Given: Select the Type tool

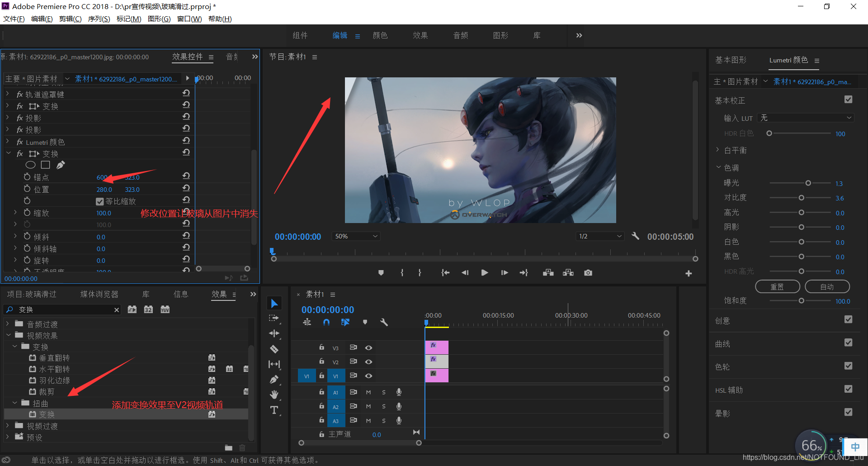Looking at the screenshot, I should (274, 410).
